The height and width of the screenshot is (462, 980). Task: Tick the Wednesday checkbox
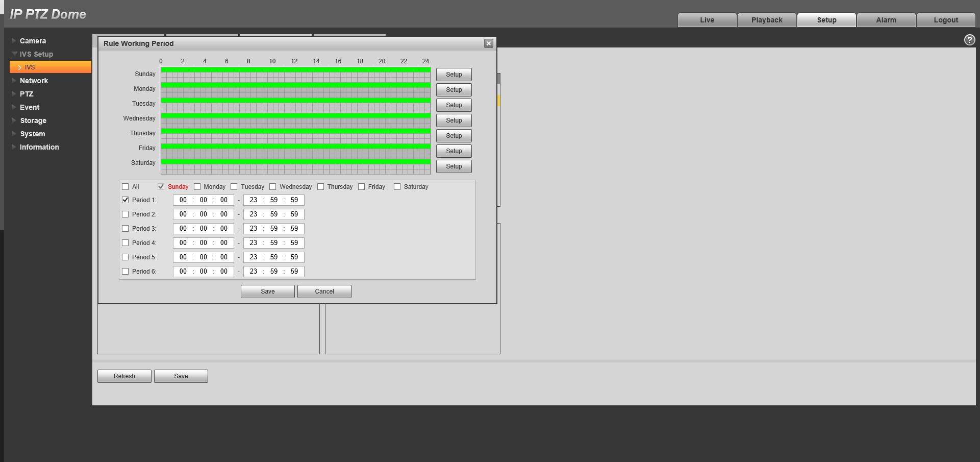coord(273,187)
